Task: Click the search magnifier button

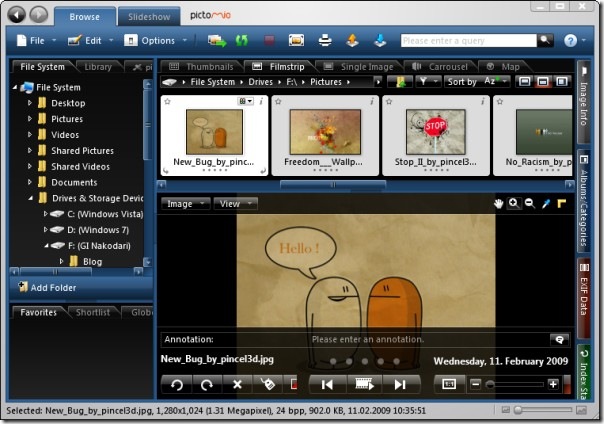Action: pyautogui.click(x=545, y=40)
